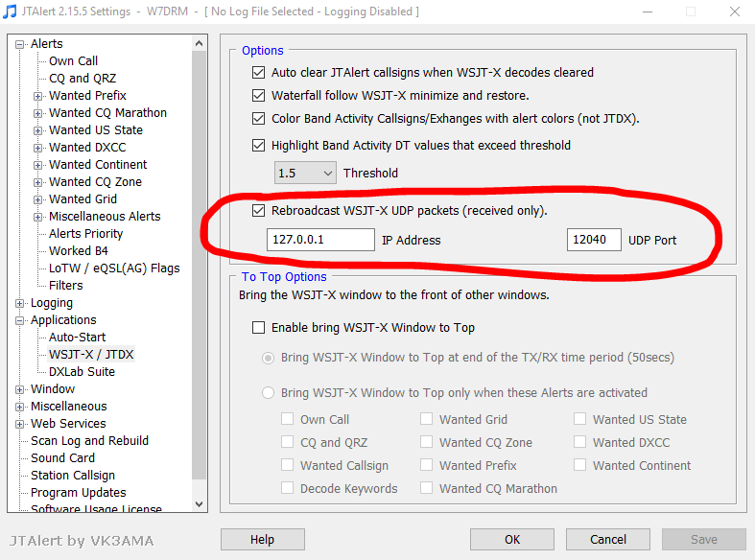Check the Wanted Prefix alert option in To Top Options
The width and height of the screenshot is (755, 560).
[x=426, y=465]
